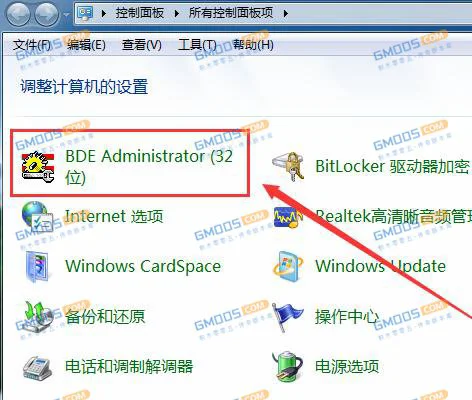The width and height of the screenshot is (472, 400).
Task: Open the Backup and Restore icon
Action: pyautogui.click(x=38, y=316)
